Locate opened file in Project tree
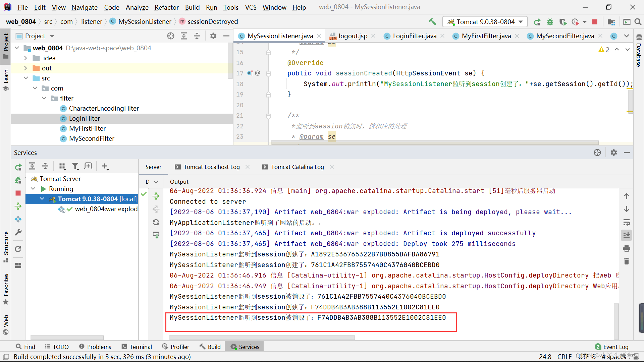 point(171,36)
